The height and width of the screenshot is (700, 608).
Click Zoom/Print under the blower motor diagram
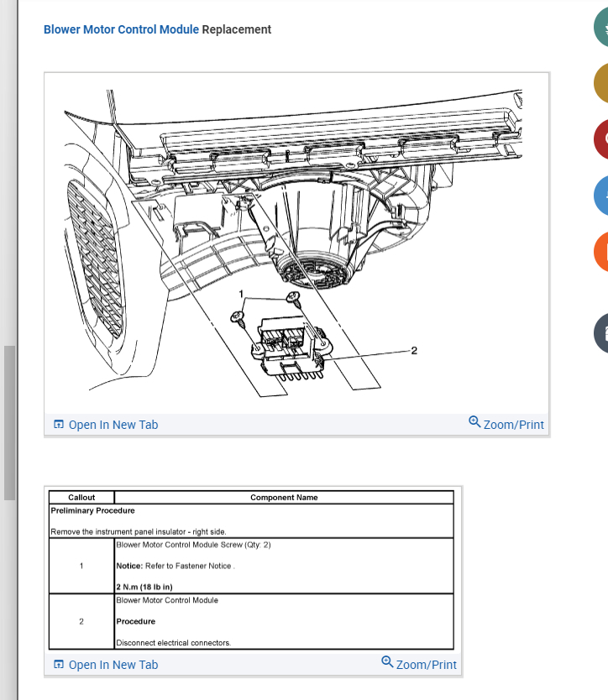point(506,424)
